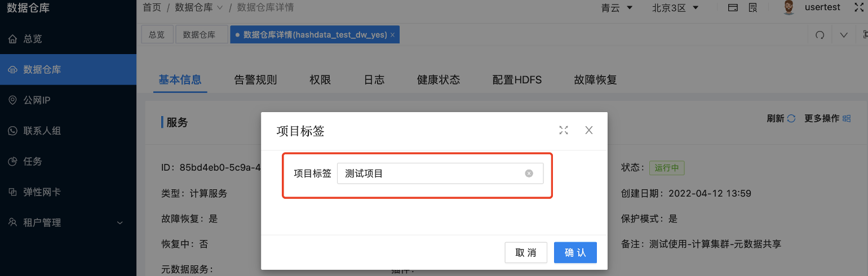This screenshot has height=276, width=868.
Task: Maximize the 项目标签 dialog
Action: tap(563, 130)
